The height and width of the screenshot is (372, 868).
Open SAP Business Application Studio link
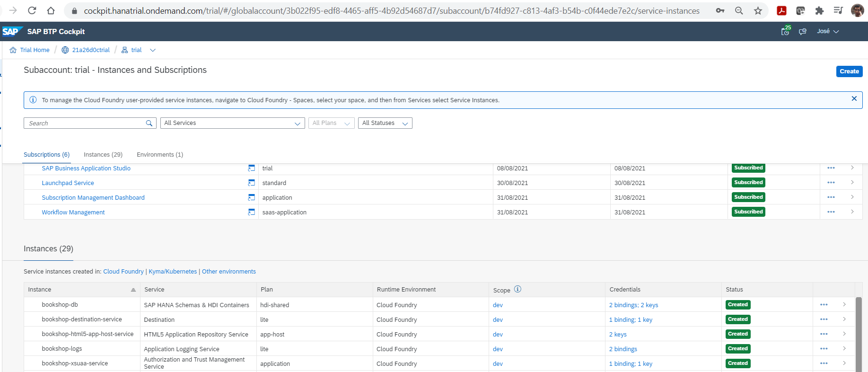86,168
